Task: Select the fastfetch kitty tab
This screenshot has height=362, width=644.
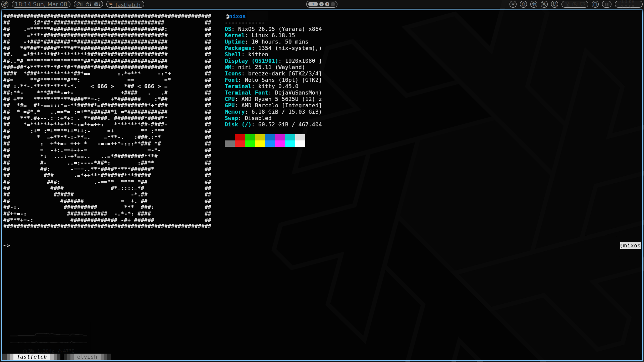Action: [x=32, y=357]
